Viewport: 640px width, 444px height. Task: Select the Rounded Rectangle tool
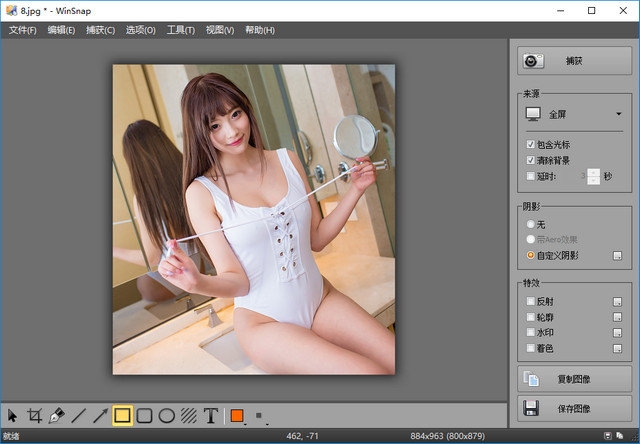click(x=145, y=415)
